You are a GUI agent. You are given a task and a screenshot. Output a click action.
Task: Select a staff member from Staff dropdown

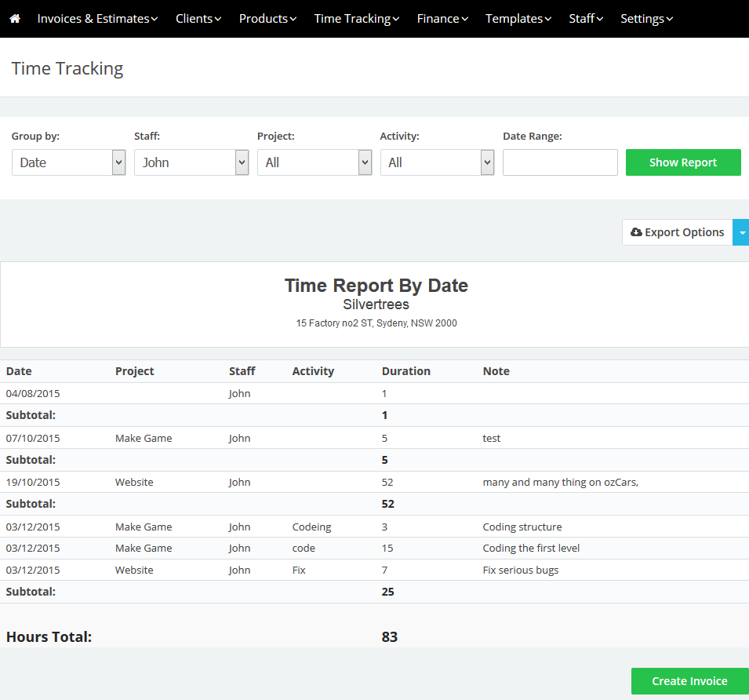pyautogui.click(x=191, y=162)
